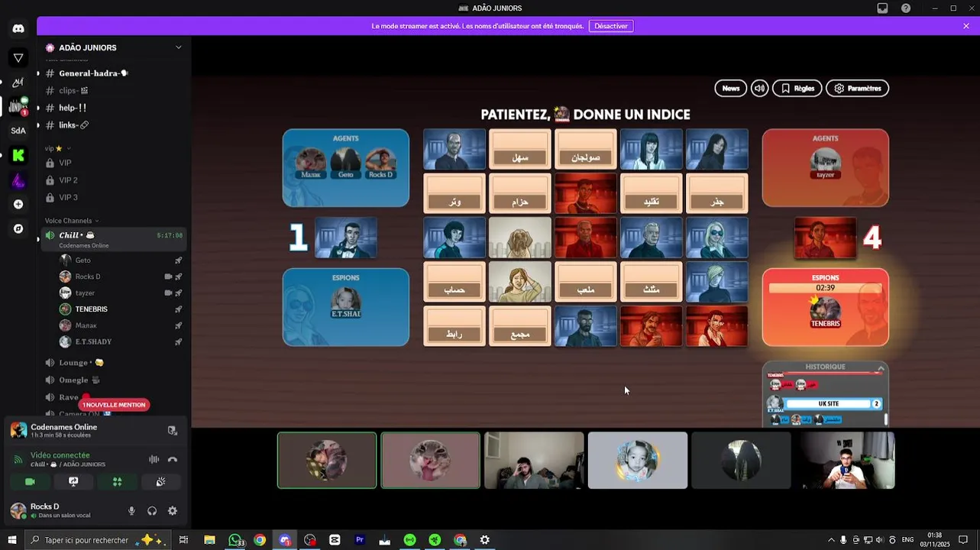Collapse the vip category
Screen dimensions: 980x550
(57, 148)
